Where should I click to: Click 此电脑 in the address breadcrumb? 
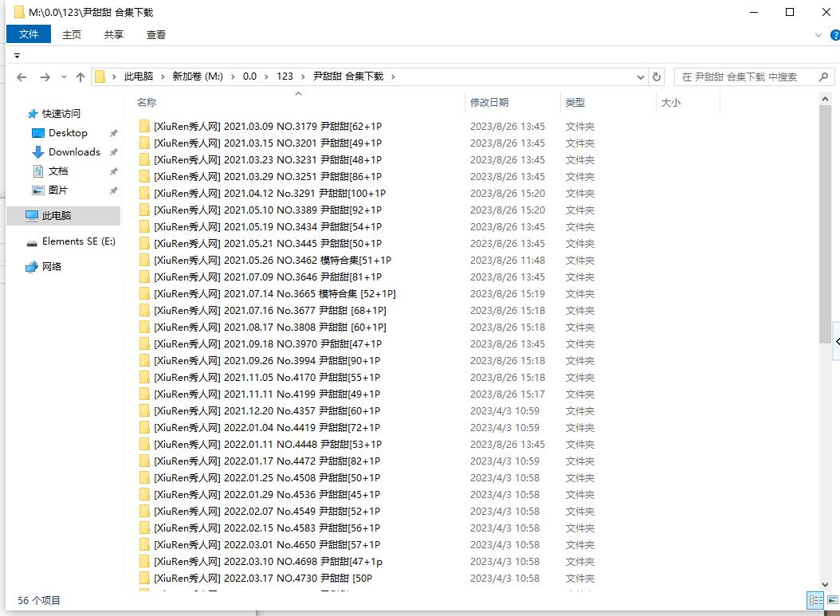coord(139,77)
